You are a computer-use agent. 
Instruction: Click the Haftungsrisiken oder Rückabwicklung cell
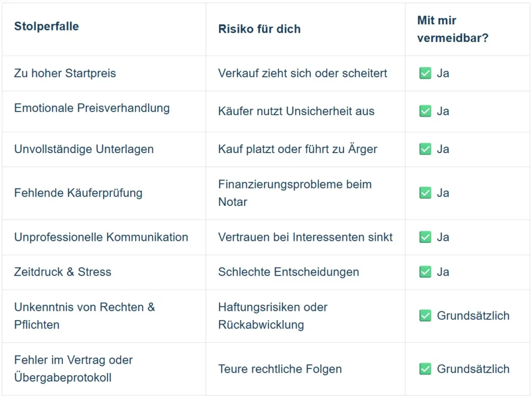tap(273, 316)
